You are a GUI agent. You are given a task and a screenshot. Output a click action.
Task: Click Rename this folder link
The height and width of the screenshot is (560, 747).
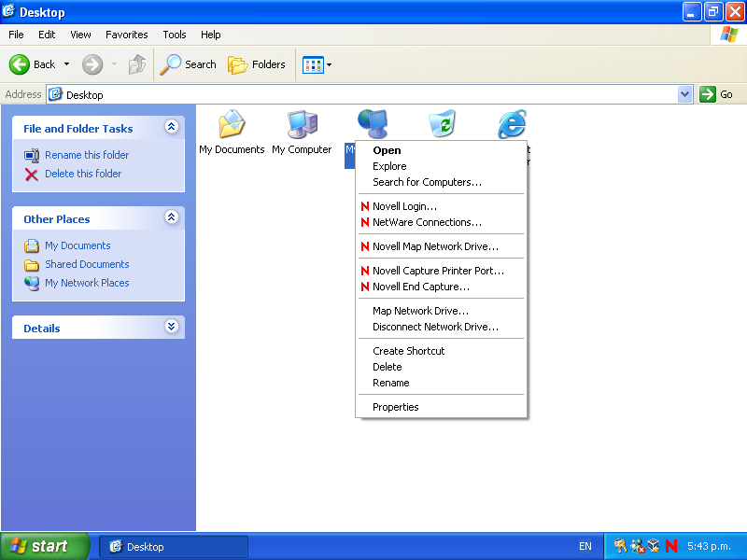point(87,155)
